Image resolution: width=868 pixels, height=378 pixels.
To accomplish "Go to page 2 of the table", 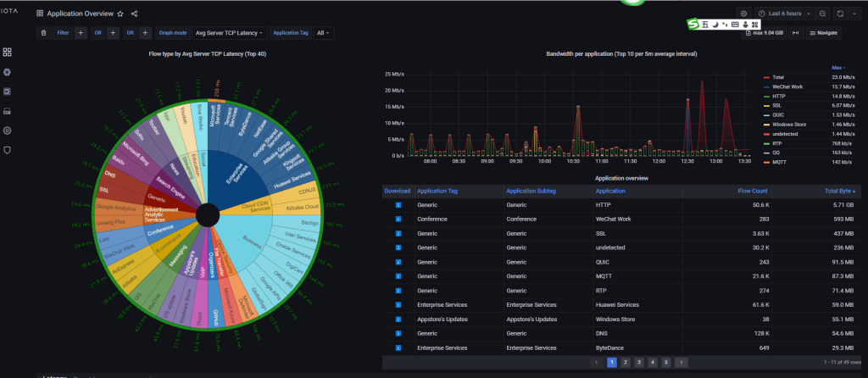I will click(x=625, y=362).
